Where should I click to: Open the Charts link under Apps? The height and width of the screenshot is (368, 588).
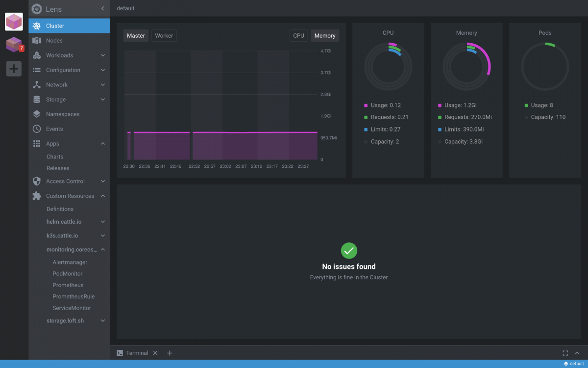55,157
